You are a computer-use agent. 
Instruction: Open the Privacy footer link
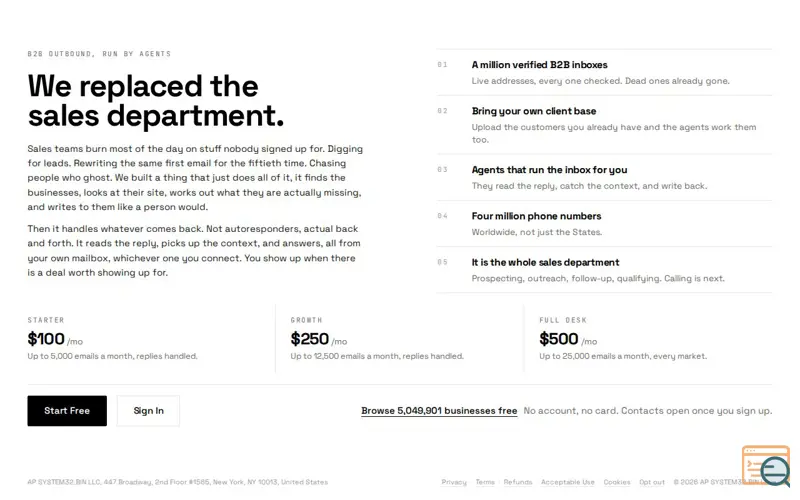pyautogui.click(x=454, y=482)
